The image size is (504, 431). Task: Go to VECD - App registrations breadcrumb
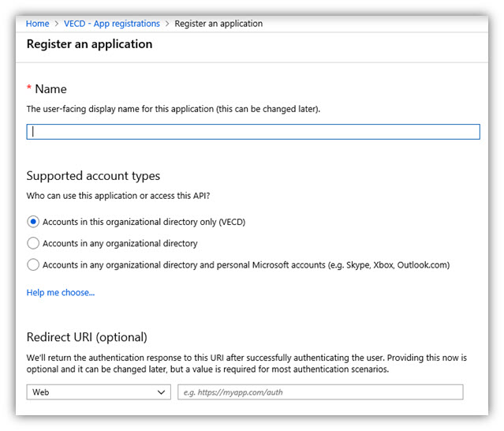pos(111,24)
